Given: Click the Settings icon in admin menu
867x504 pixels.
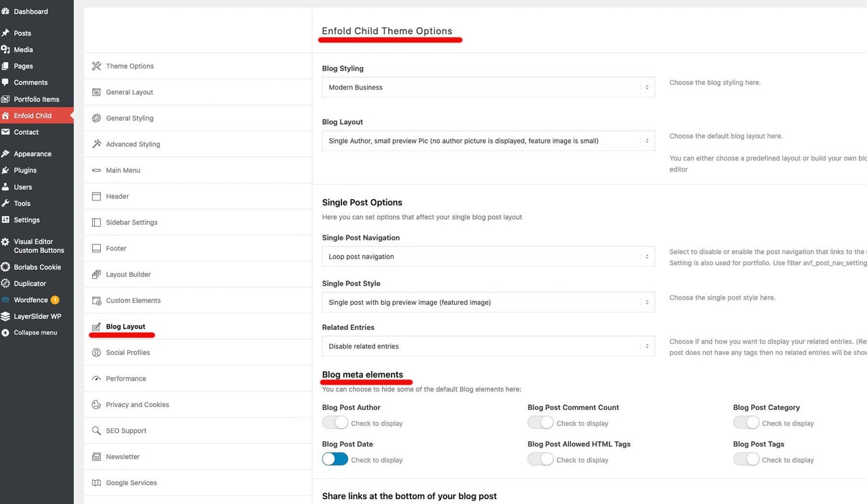Looking at the screenshot, I should (x=5, y=219).
